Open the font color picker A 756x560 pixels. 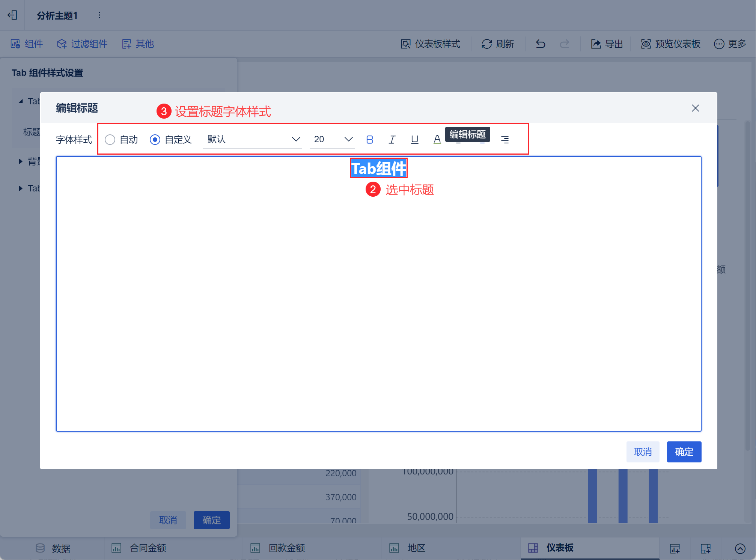[437, 140]
